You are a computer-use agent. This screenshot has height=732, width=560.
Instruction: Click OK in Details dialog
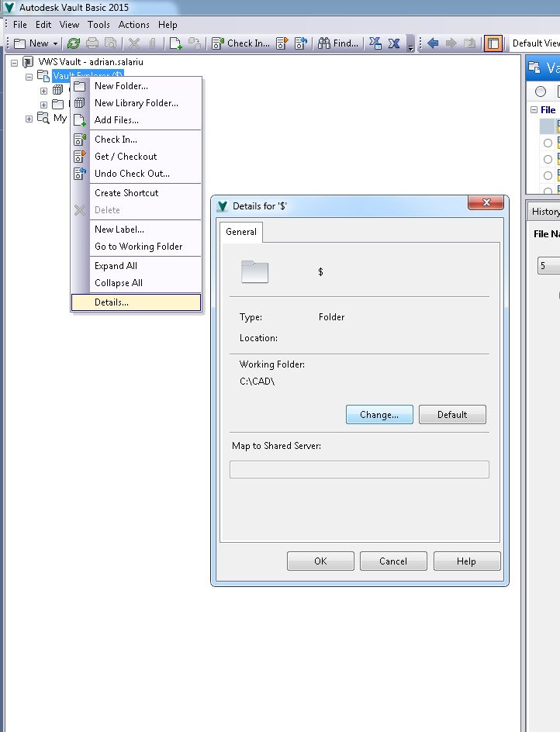pyautogui.click(x=320, y=561)
